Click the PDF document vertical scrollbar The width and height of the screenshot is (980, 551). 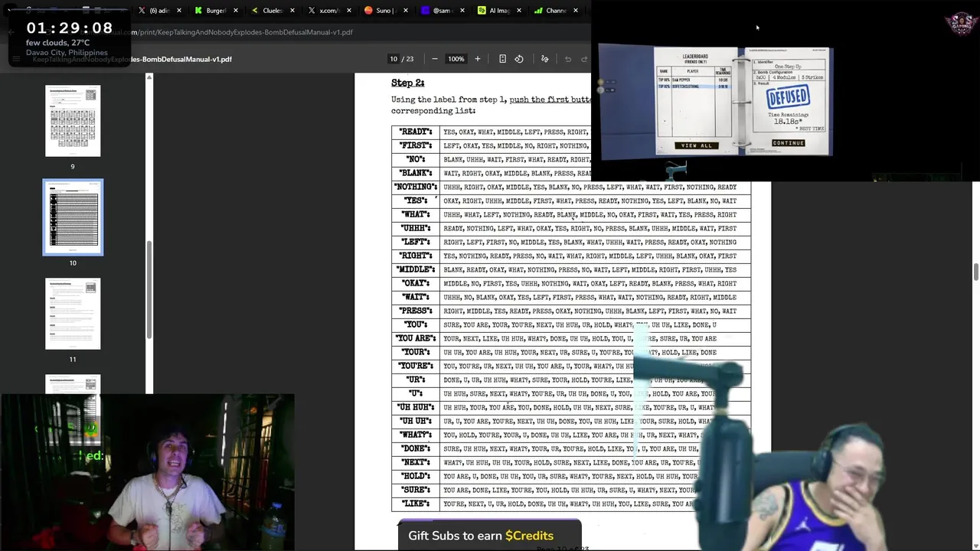click(976, 272)
